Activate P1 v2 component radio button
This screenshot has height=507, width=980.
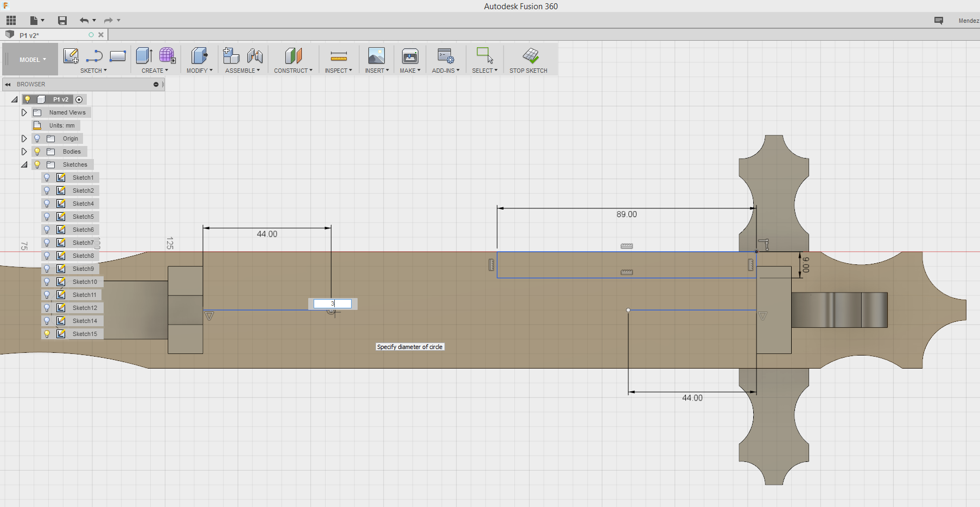pyautogui.click(x=79, y=99)
